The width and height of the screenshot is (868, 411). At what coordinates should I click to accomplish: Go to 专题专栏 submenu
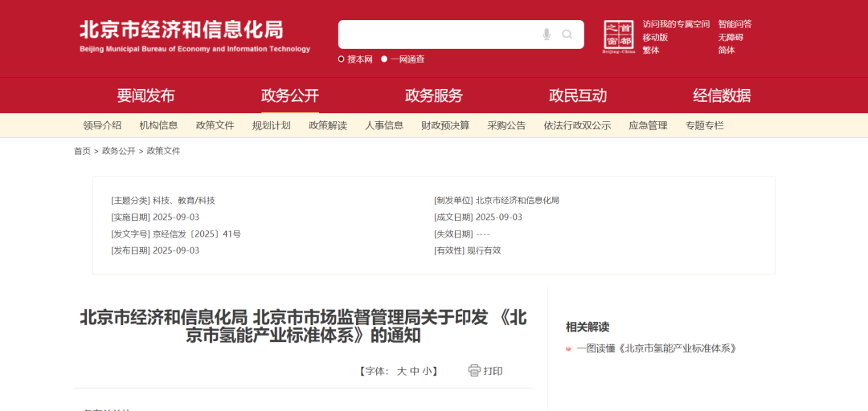[705, 125]
